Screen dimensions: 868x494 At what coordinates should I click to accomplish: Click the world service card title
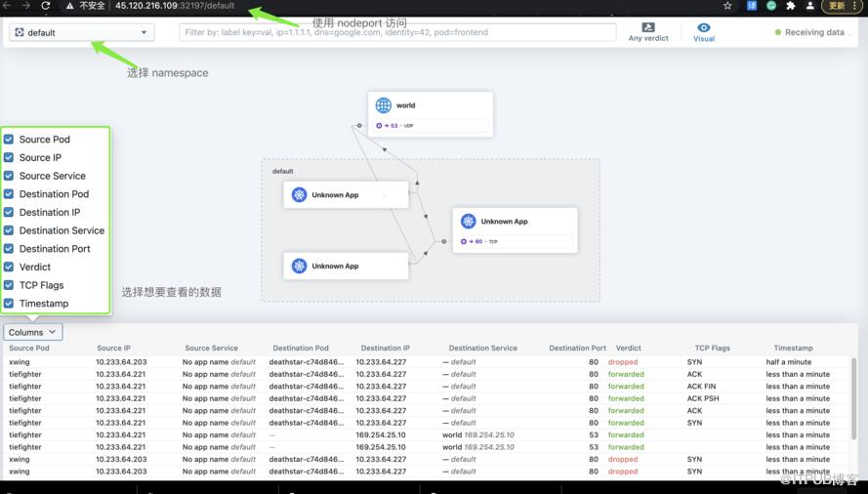pos(406,105)
